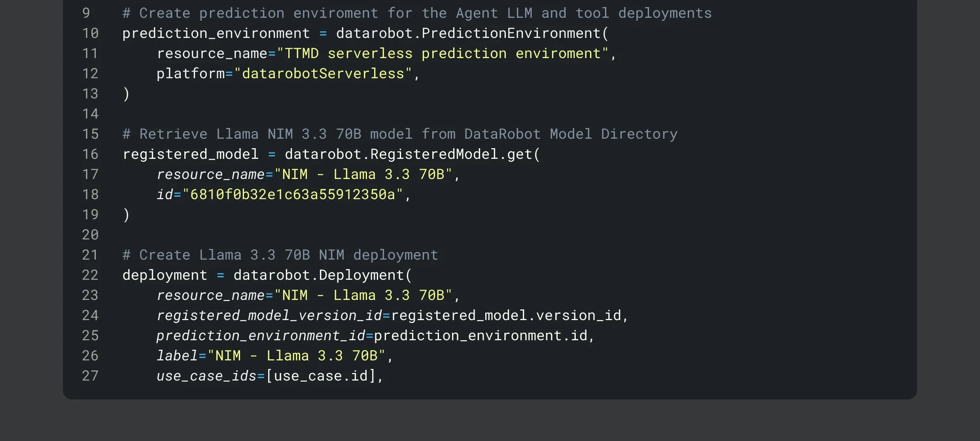
Task: Click line number 20 in the gutter
Action: pyautogui.click(x=90, y=235)
